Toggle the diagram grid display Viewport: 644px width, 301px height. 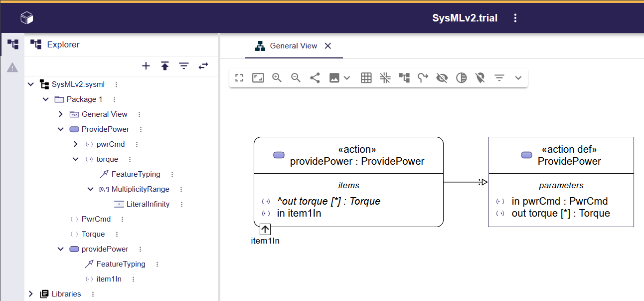click(366, 78)
